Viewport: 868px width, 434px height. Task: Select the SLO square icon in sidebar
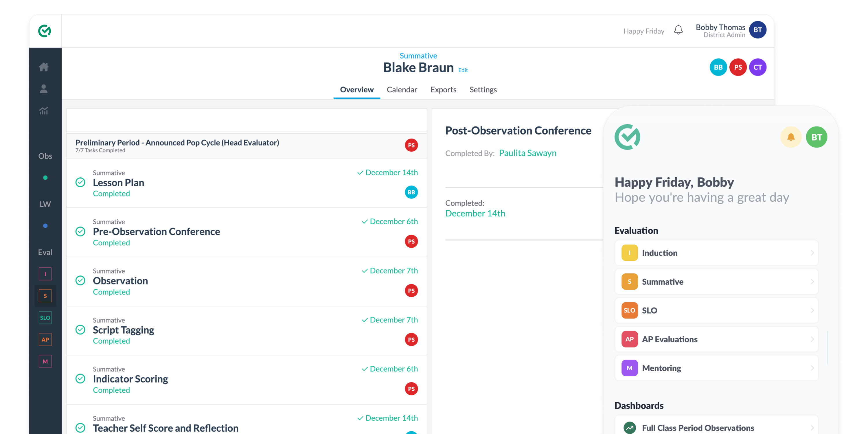(45, 317)
